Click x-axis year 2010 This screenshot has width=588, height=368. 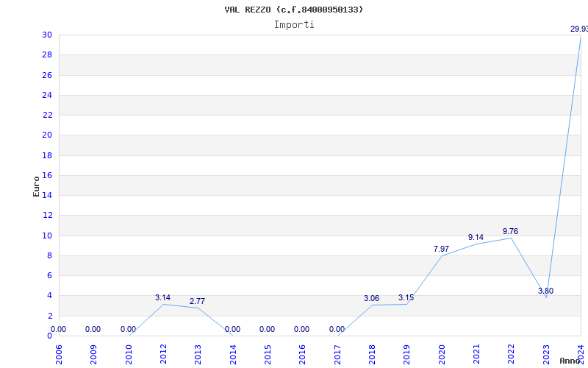pyautogui.click(x=129, y=355)
